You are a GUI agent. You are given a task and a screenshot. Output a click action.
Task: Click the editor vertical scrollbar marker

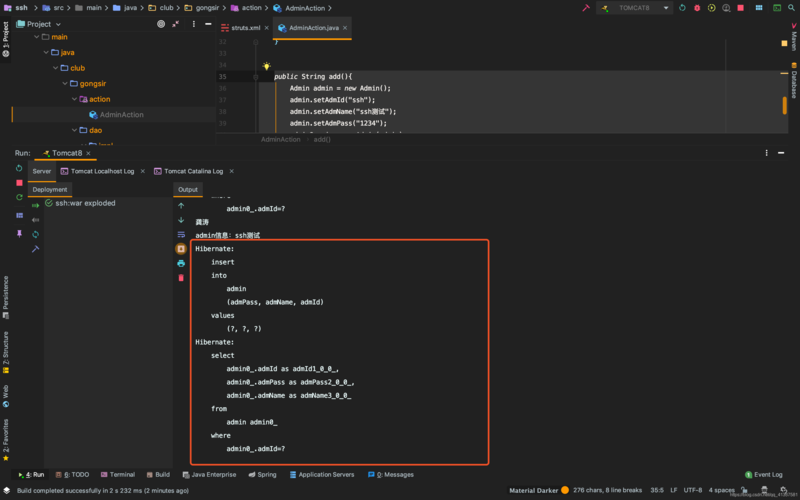click(x=785, y=106)
